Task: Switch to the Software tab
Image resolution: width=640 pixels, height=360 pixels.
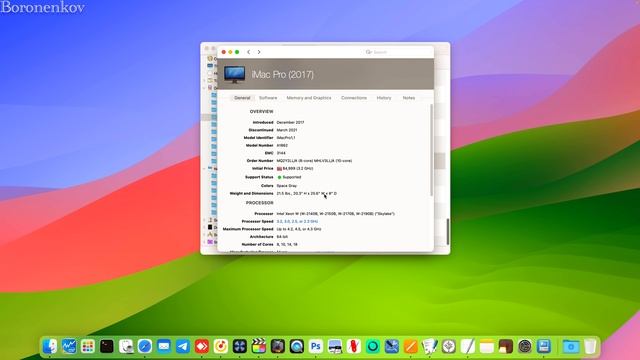Action: tap(268, 98)
